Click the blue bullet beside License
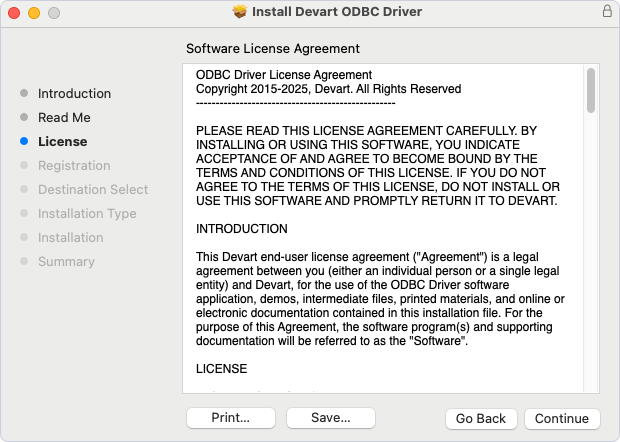Screen dimensions: 620x442 click(x=24, y=141)
